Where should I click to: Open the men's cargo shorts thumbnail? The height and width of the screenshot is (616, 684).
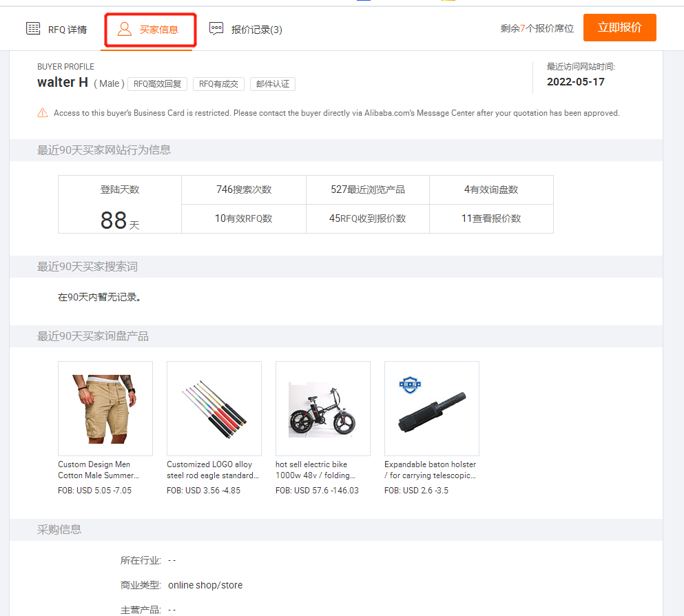pos(105,409)
